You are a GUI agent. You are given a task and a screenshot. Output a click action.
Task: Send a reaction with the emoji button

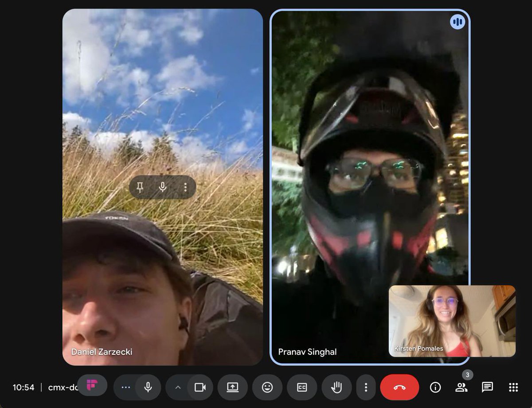pyautogui.click(x=267, y=387)
